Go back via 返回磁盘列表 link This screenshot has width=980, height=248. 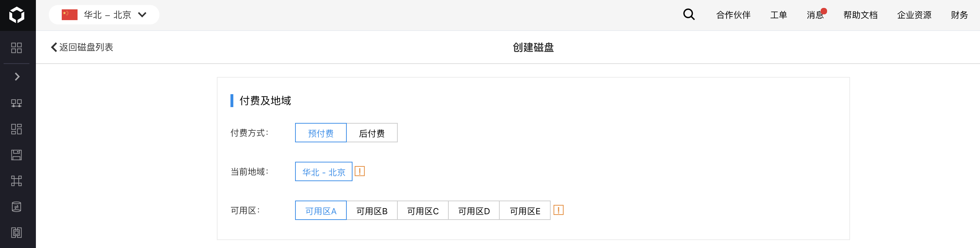click(82, 47)
